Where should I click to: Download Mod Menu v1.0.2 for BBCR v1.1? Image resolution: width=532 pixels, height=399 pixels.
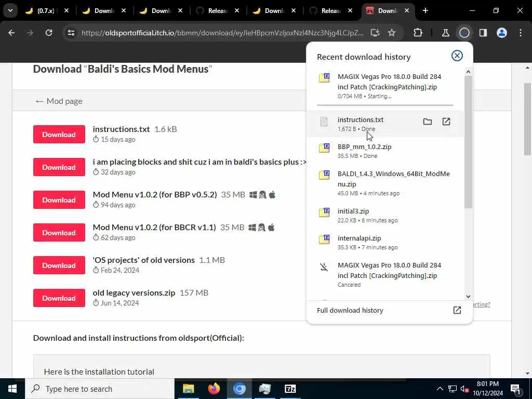point(59,232)
